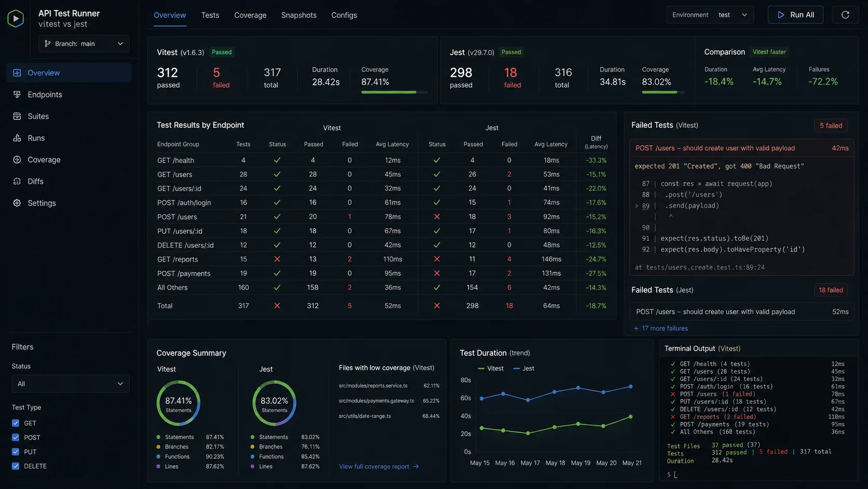Click tests/users.create.test.ts:89:24 stack trace path
This screenshot has height=489, width=868.
(705, 268)
